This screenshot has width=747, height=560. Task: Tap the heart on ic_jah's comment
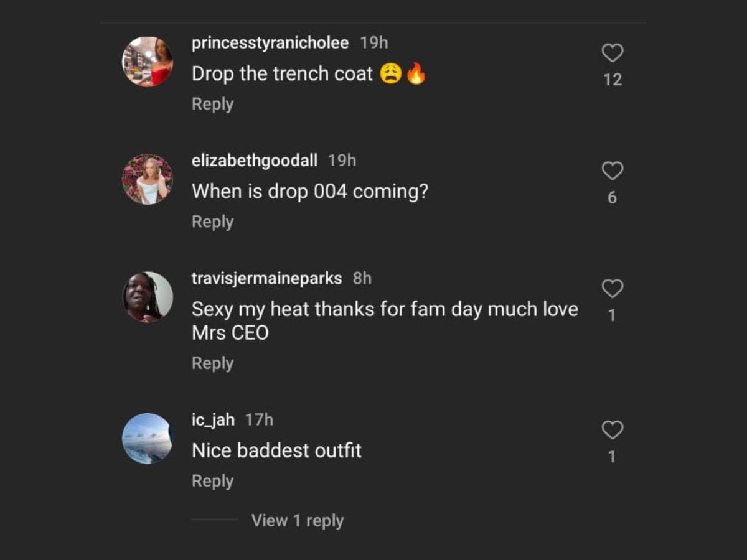(613, 430)
